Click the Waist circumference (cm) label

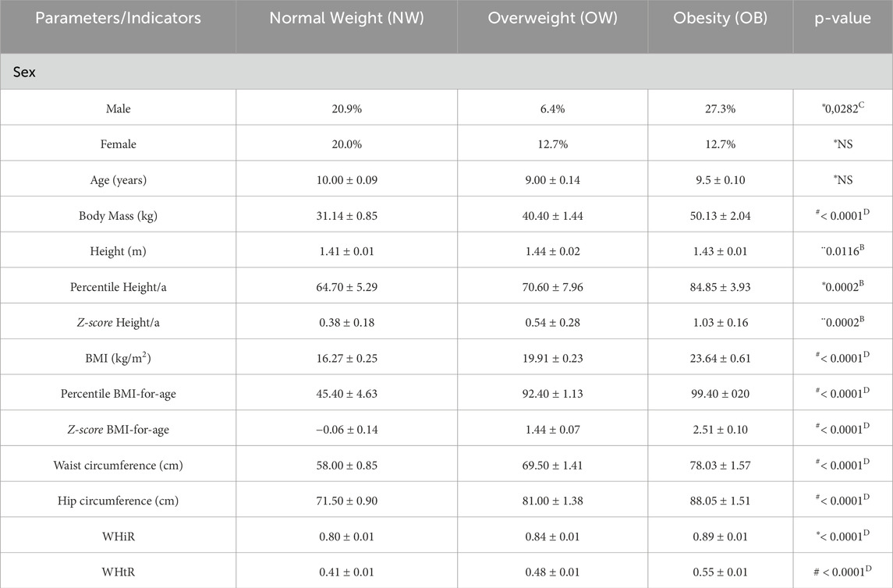coord(118,466)
